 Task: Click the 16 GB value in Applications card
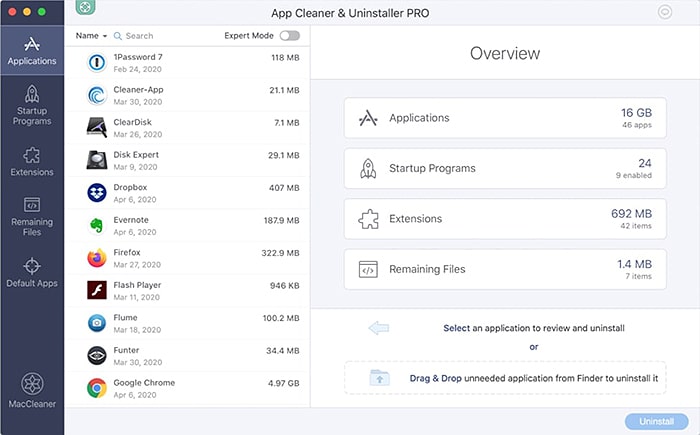point(636,113)
